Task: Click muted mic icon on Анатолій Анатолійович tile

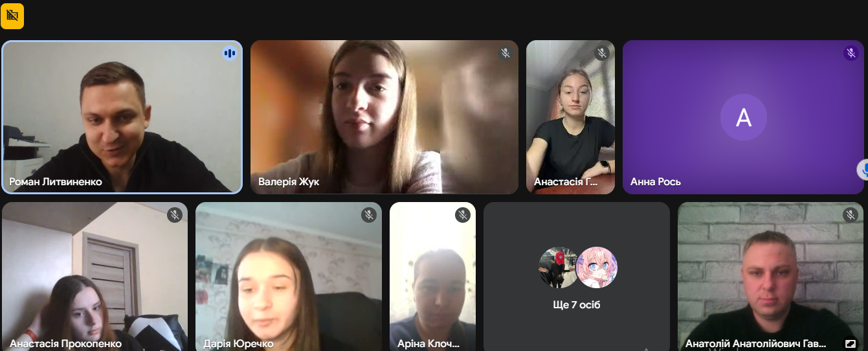Action: [851, 215]
